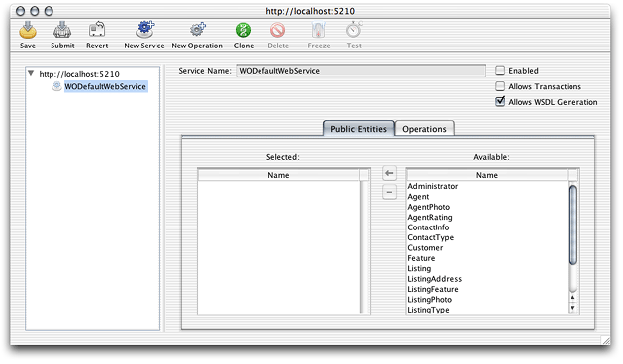Click the Available list Name column header
623x364 pixels.
(487, 175)
